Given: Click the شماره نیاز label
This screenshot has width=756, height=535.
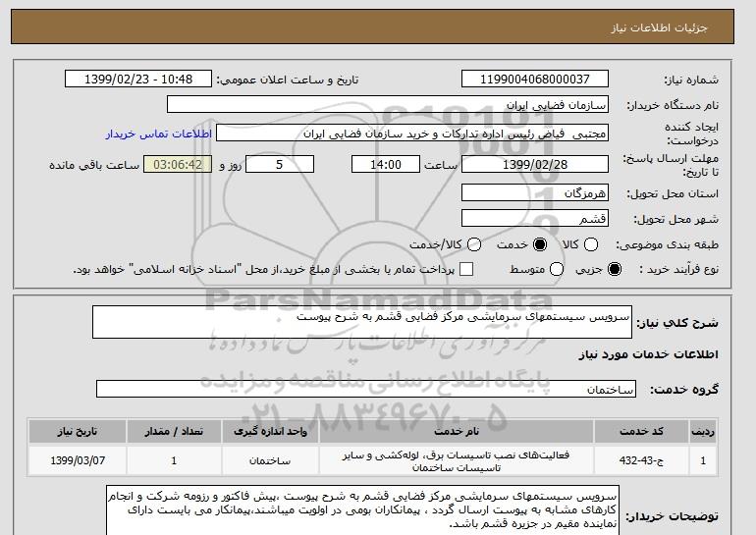Looking at the screenshot, I should (691, 80).
